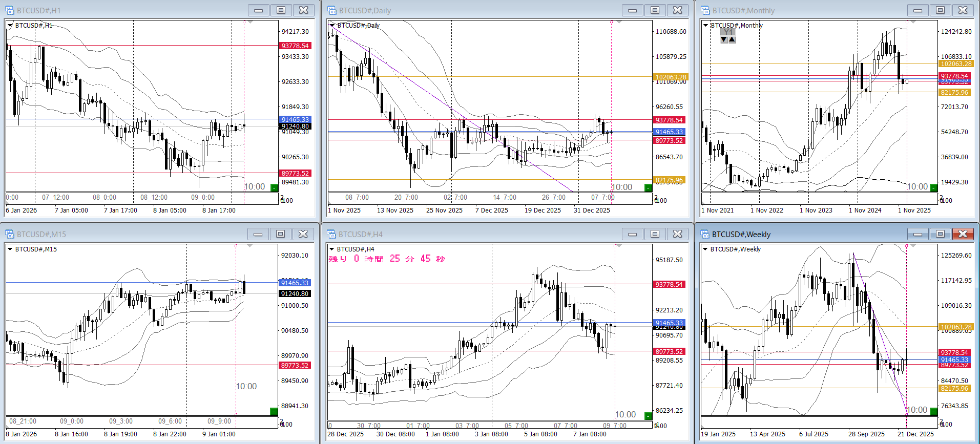This screenshot has width=980, height=444.
Task: Expand the triangle beside the BTCUSD#,Daily chart label
Action: pos(332,25)
